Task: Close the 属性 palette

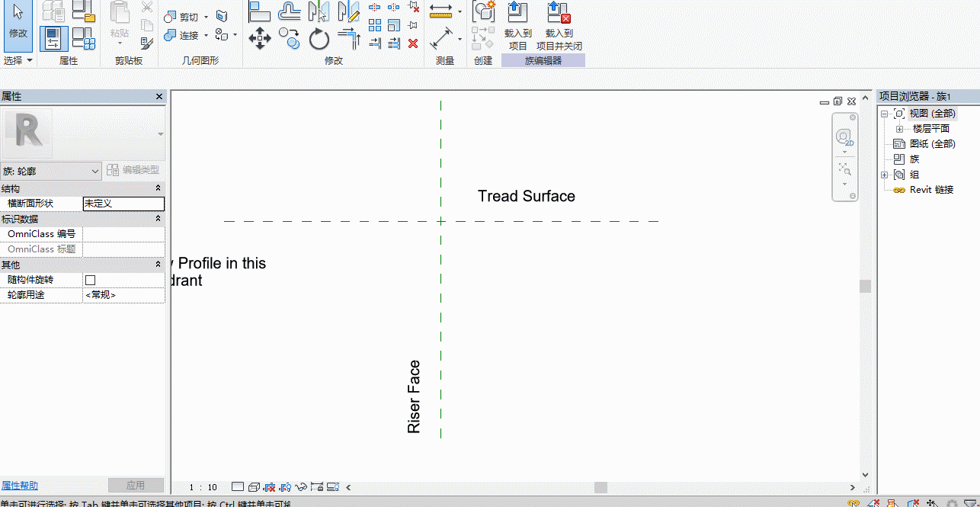Action: tap(159, 97)
